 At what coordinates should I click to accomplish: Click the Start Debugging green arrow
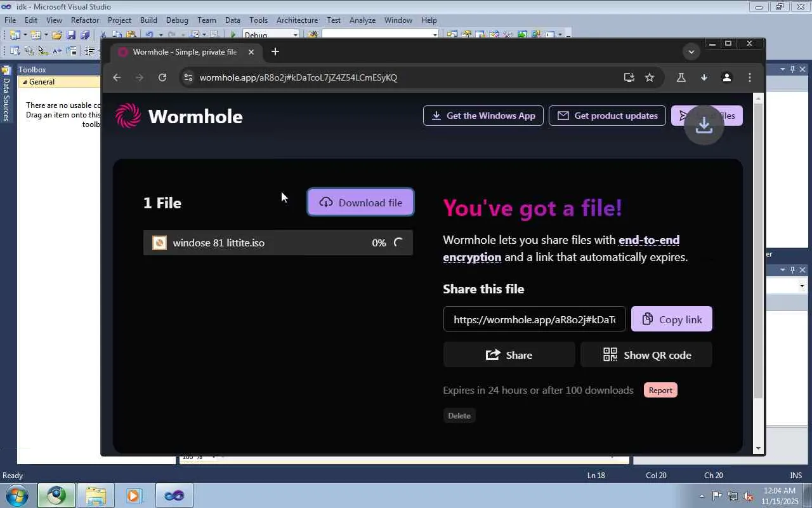pyautogui.click(x=233, y=35)
